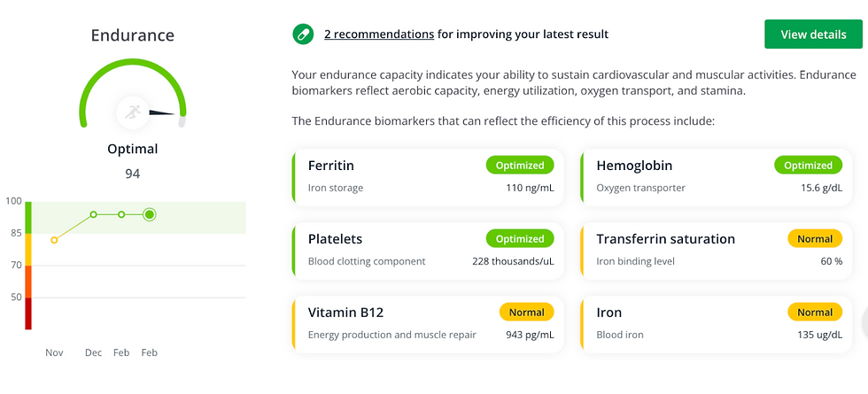868x394 pixels.
Task: Click the Normal badge on Vitamin B12
Action: point(526,312)
